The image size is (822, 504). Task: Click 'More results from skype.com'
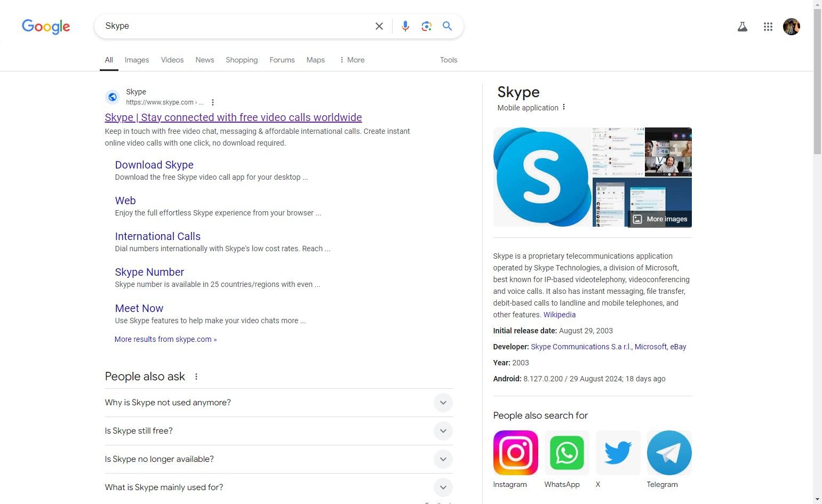165,339
